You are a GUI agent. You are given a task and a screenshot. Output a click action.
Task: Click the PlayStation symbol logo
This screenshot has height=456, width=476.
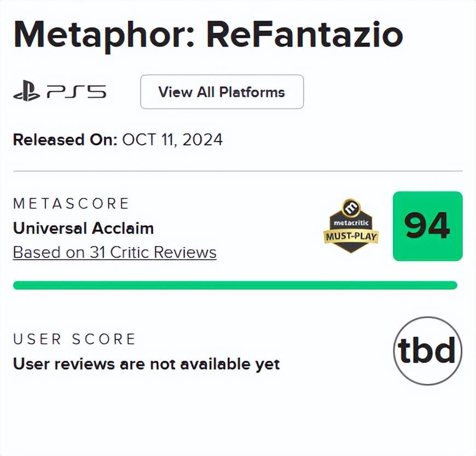tap(27, 92)
